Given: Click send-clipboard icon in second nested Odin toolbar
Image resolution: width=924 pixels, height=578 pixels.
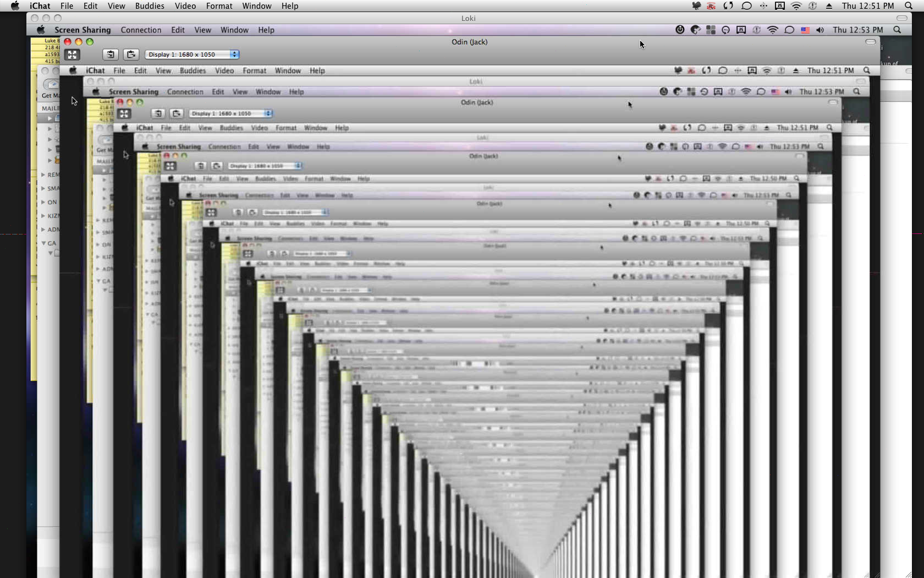Looking at the screenshot, I should click(176, 113).
